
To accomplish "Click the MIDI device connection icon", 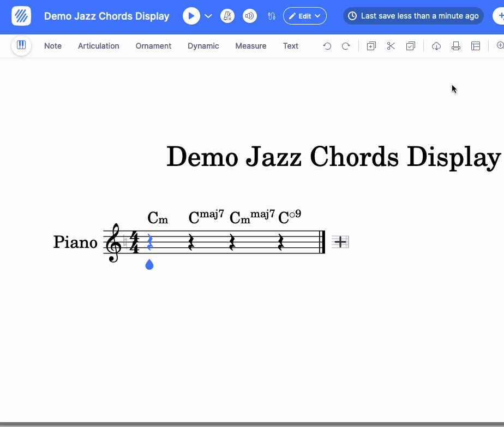I will point(271,16).
